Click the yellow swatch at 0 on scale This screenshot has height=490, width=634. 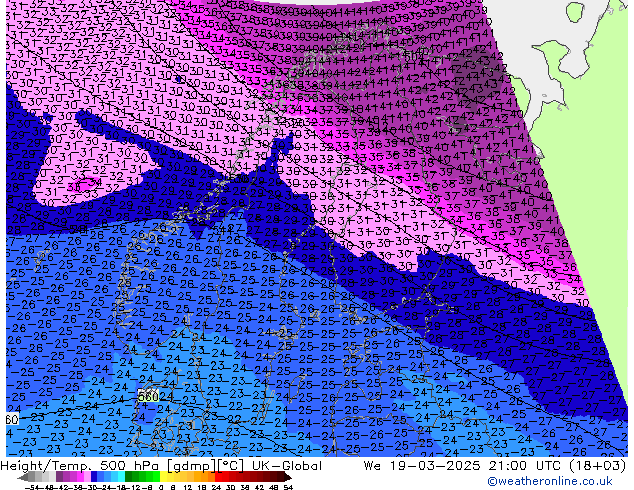[163, 478]
